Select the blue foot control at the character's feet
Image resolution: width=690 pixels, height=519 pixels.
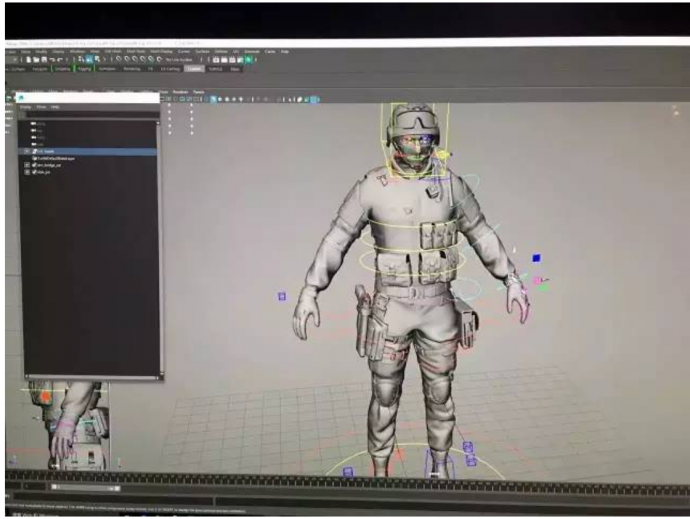tap(439, 462)
